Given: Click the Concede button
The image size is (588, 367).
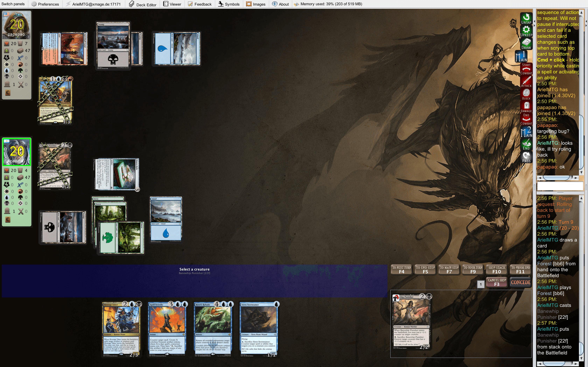Looking at the screenshot, I should point(520,282).
